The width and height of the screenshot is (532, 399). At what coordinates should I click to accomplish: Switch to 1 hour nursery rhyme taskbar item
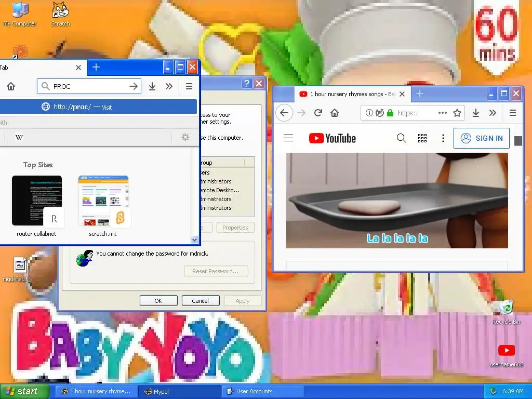(x=96, y=391)
